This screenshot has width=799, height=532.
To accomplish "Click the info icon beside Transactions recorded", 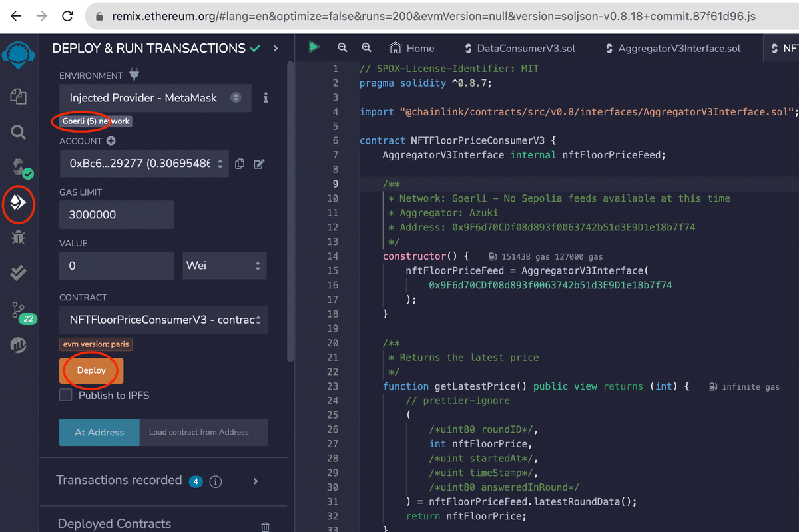I will click(216, 481).
